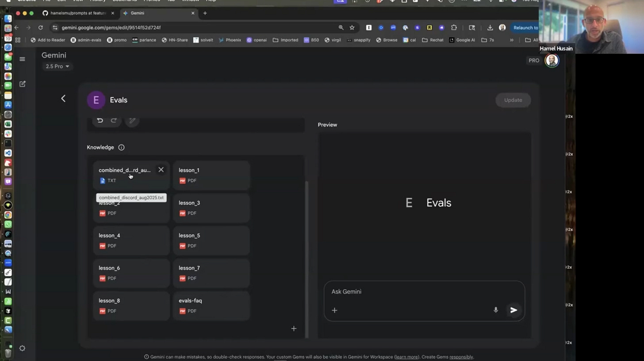Open the History menu in the menu bar

[98, 1]
